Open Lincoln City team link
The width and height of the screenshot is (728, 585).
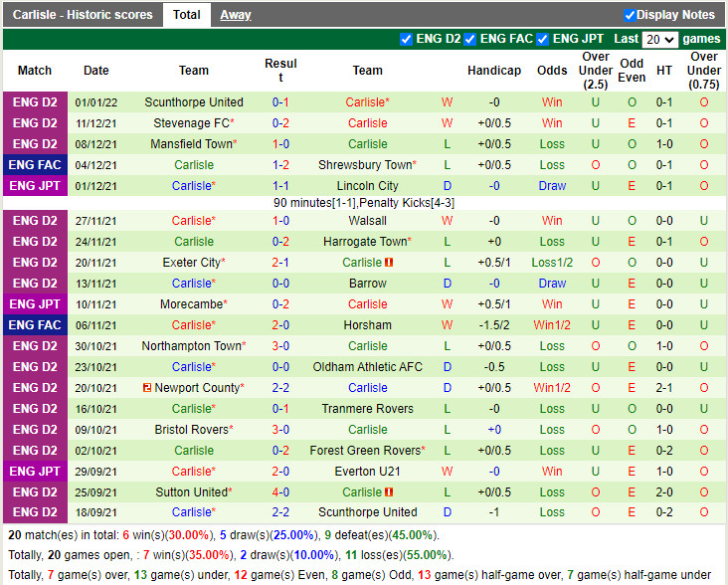pyautogui.click(x=367, y=186)
